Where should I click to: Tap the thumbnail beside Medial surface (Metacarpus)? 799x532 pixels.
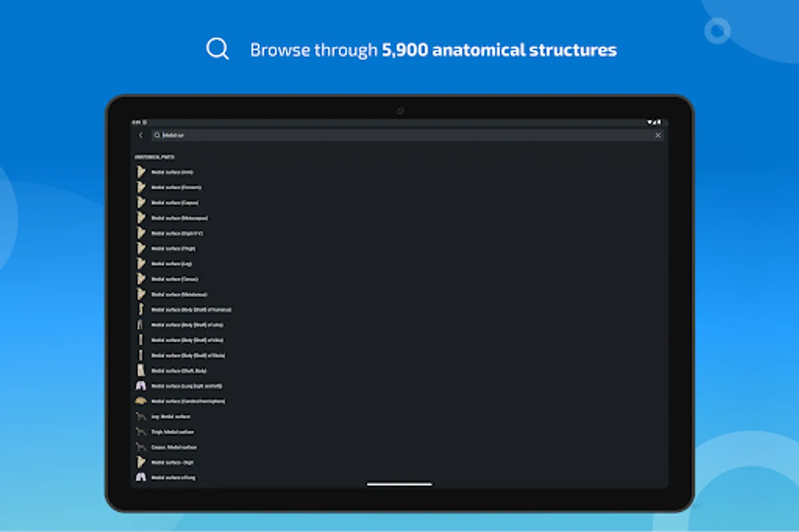(141, 218)
